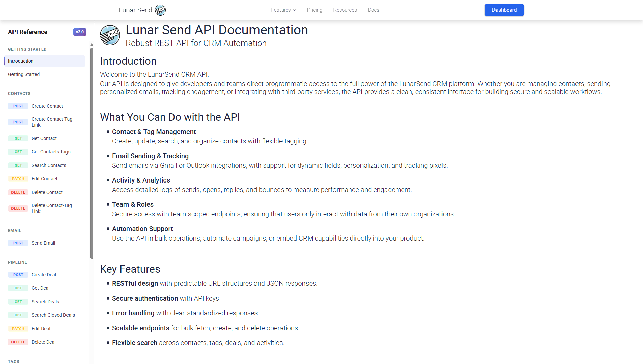View the Get Contacts Tags endpoint
643x364 pixels.
pos(51,152)
